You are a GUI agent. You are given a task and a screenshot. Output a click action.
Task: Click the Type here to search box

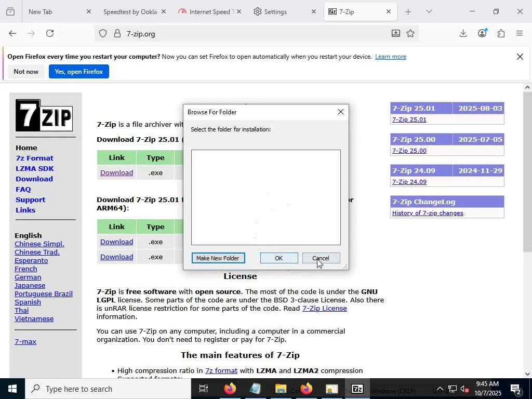109,389
